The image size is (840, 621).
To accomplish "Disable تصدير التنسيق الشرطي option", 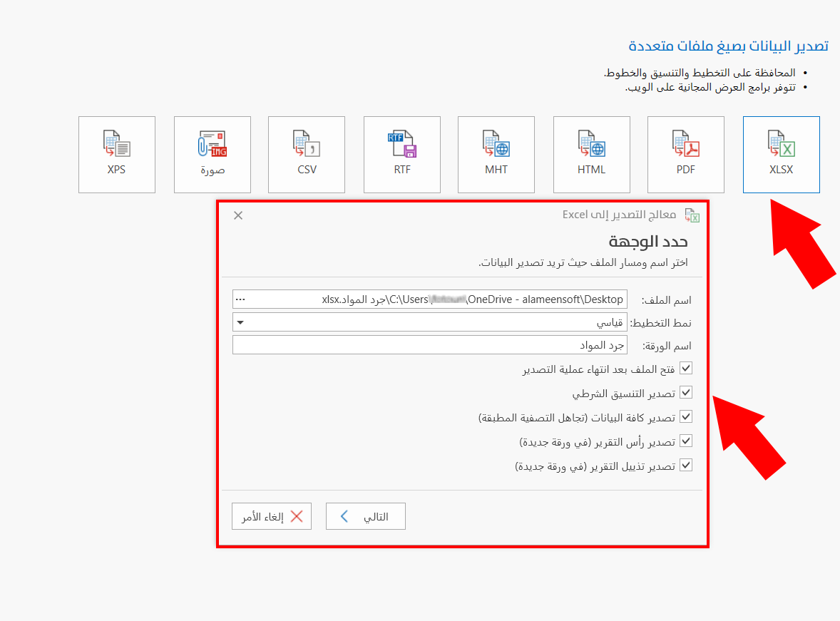I will tap(685, 392).
